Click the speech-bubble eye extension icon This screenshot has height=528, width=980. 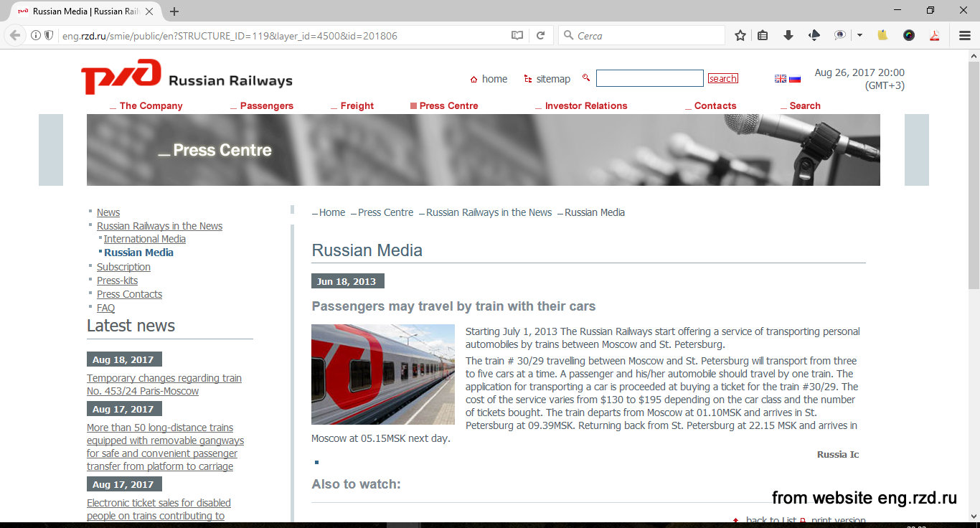point(840,35)
